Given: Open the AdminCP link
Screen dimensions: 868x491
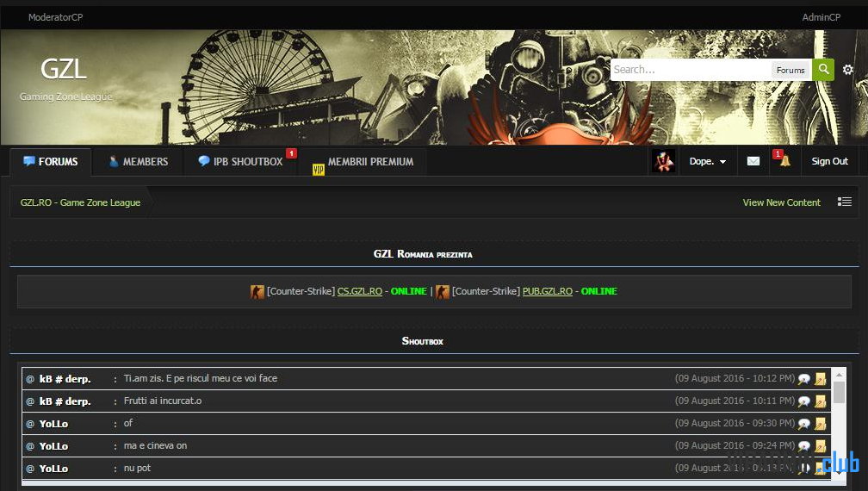Looking at the screenshot, I should (821, 17).
